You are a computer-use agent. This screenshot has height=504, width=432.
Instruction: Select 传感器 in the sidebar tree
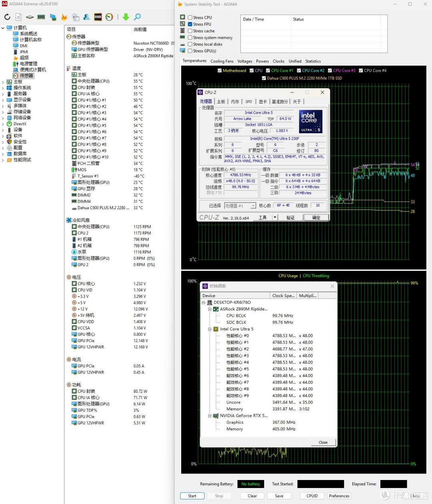coord(26,76)
